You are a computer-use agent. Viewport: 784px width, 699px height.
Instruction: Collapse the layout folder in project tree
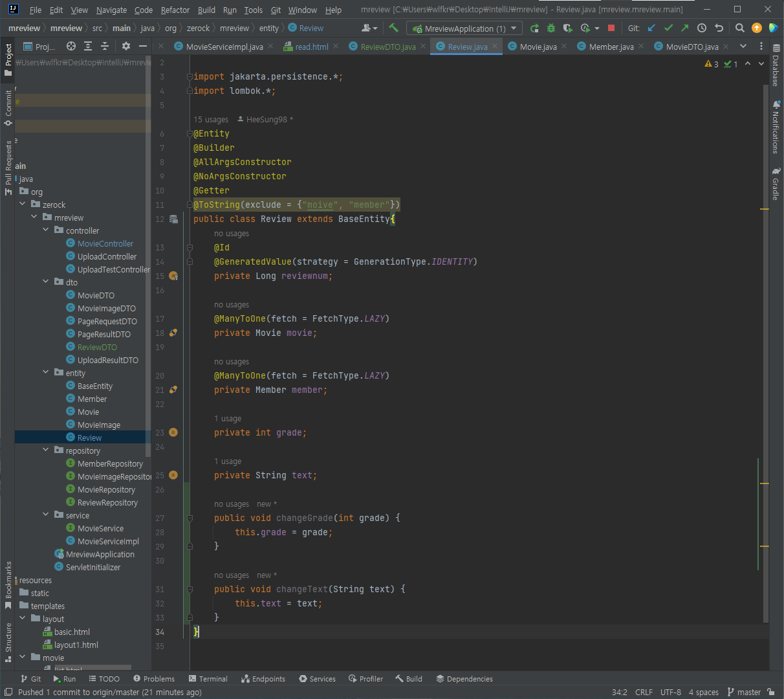coord(23,618)
